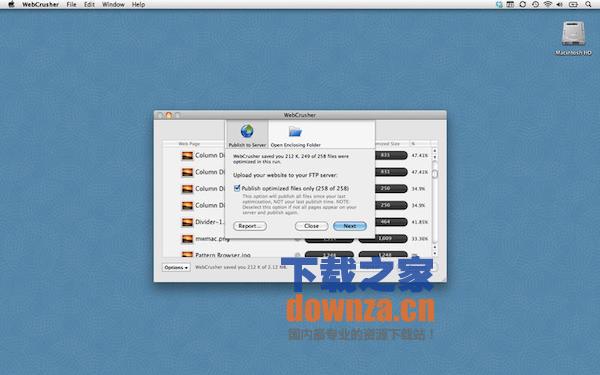Open Spotlight search magnifier icon
600x375 pixels.
click(x=588, y=5)
